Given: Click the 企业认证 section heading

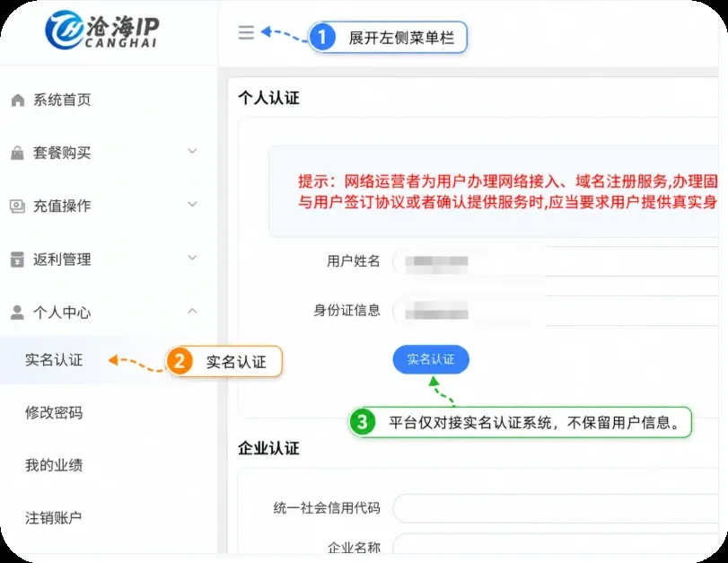Looking at the screenshot, I should 268,448.
